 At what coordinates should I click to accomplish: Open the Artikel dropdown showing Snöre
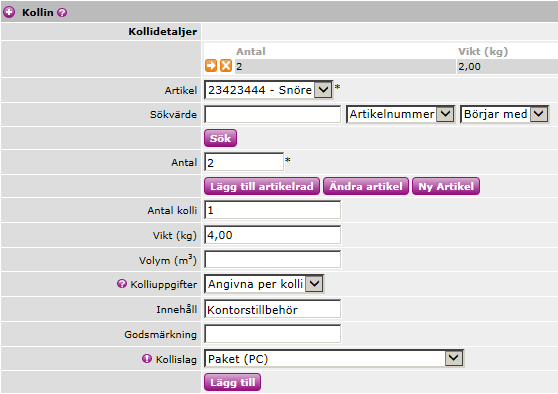[268, 90]
